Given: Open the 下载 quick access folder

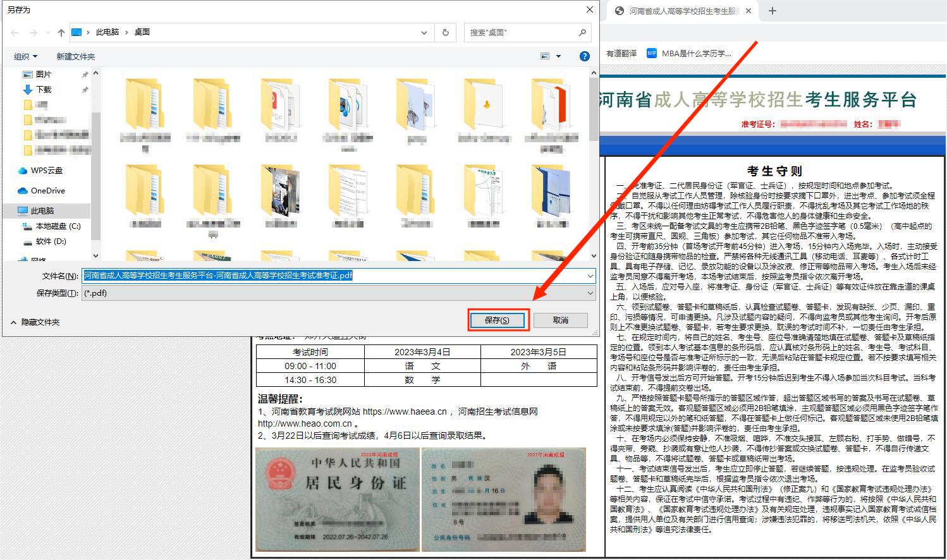Looking at the screenshot, I should [x=44, y=90].
